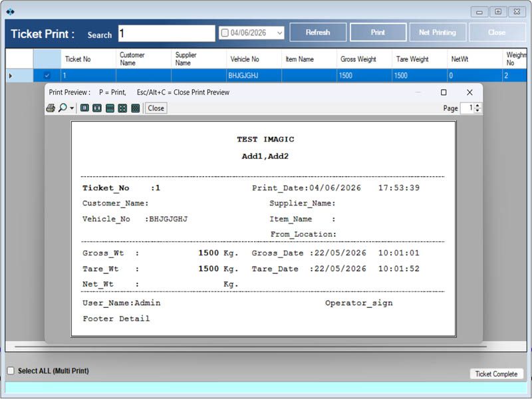The width and height of the screenshot is (532, 399).
Task: Select four-page view layout icon
Action: 122,108
